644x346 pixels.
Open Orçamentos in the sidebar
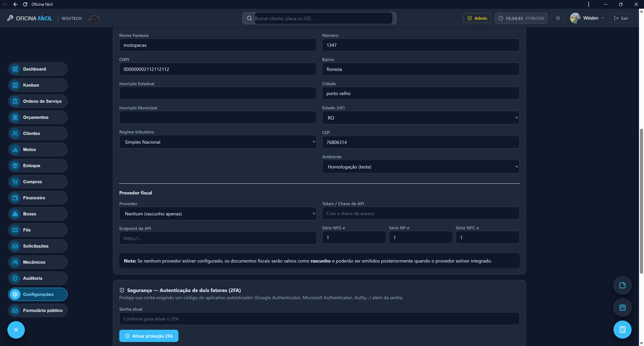[x=38, y=117]
